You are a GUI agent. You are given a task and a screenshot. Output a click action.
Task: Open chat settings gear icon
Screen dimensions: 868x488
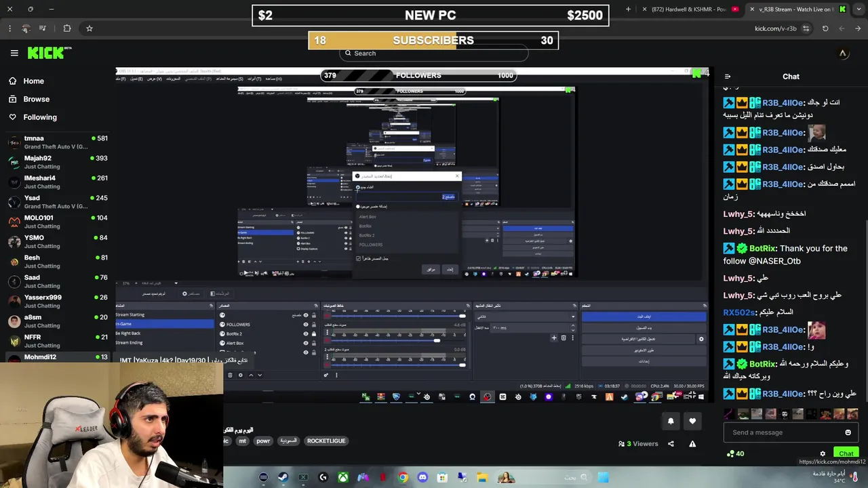[823, 453]
